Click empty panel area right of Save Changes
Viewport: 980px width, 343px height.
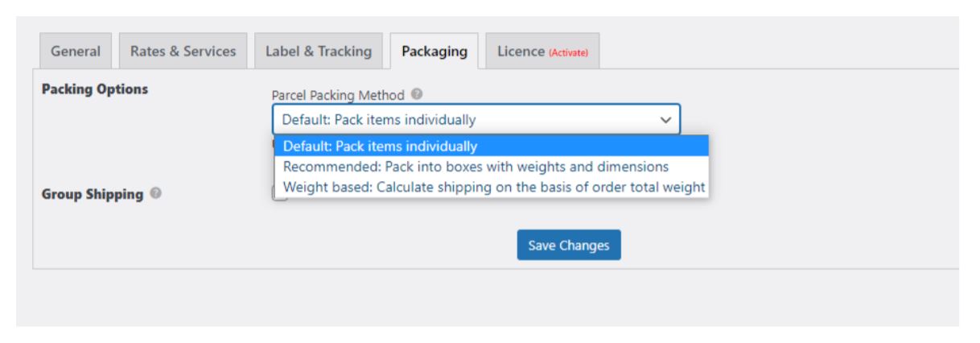click(789, 245)
